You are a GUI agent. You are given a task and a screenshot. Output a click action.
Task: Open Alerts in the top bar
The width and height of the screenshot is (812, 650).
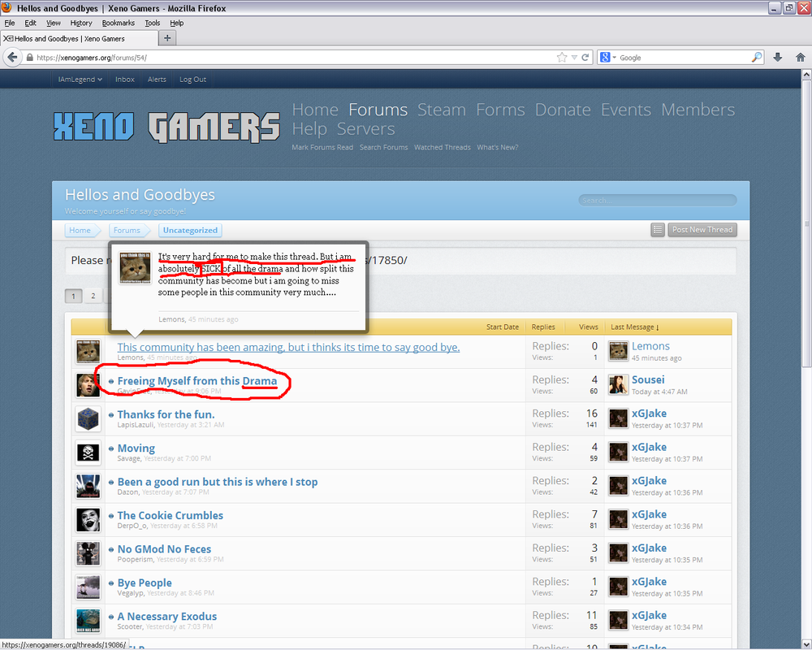click(157, 80)
